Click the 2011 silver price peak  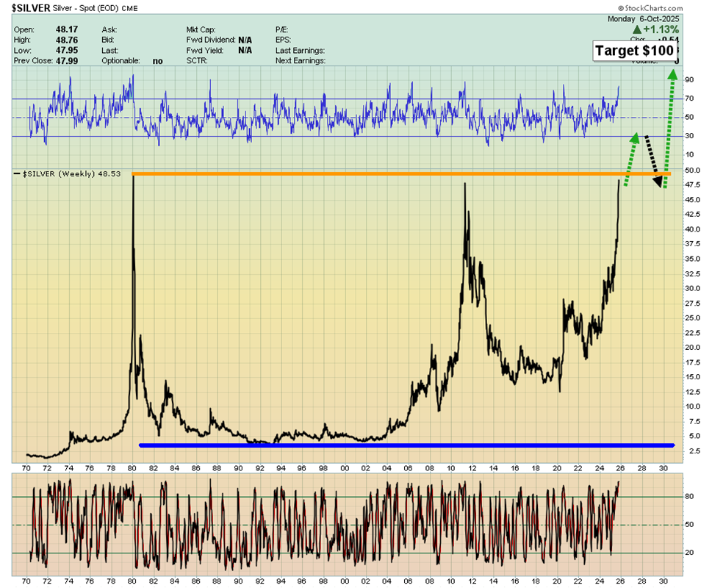464,185
